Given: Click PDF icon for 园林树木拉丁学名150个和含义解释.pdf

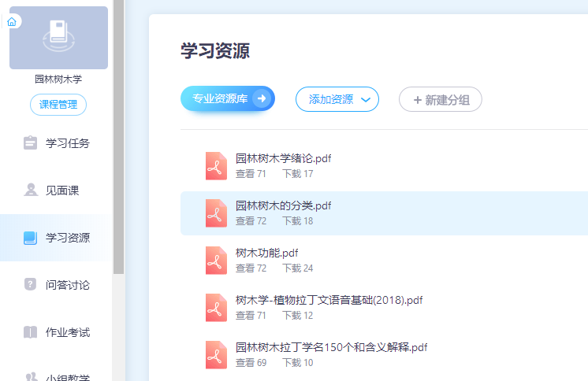Looking at the screenshot, I should 216,355.
